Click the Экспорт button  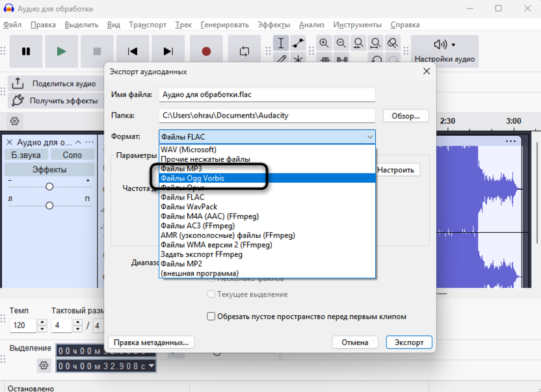click(409, 343)
